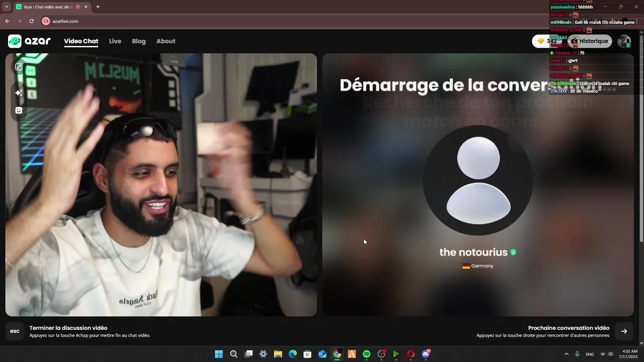Image resolution: width=644 pixels, height=362 pixels.
Task: Open the orange app taskbar icon
Action: [x=352, y=354]
